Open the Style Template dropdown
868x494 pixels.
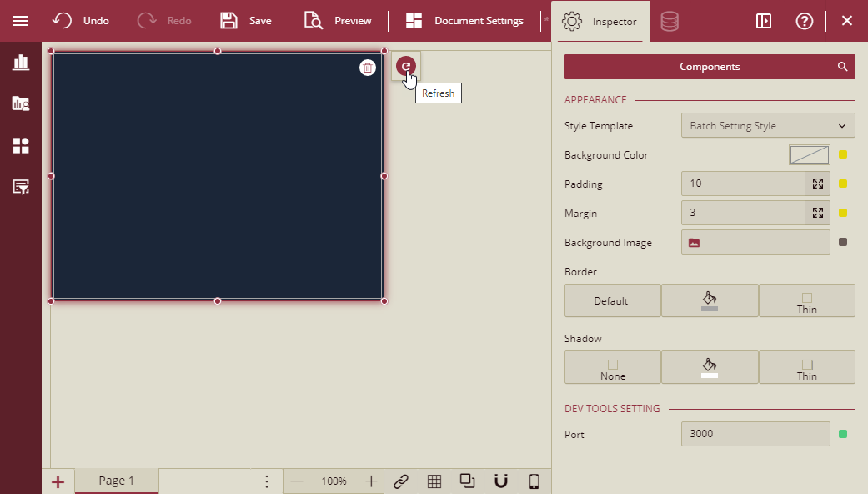767,125
